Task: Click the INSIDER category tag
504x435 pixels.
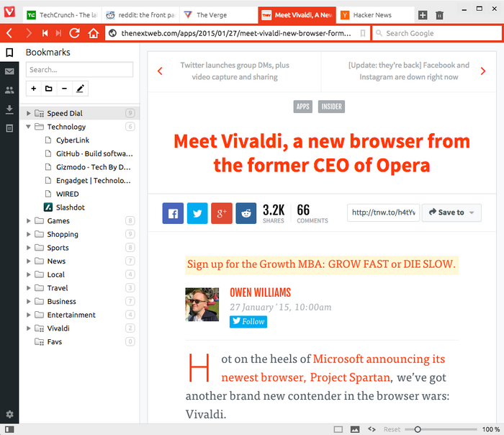Action: coord(331,107)
